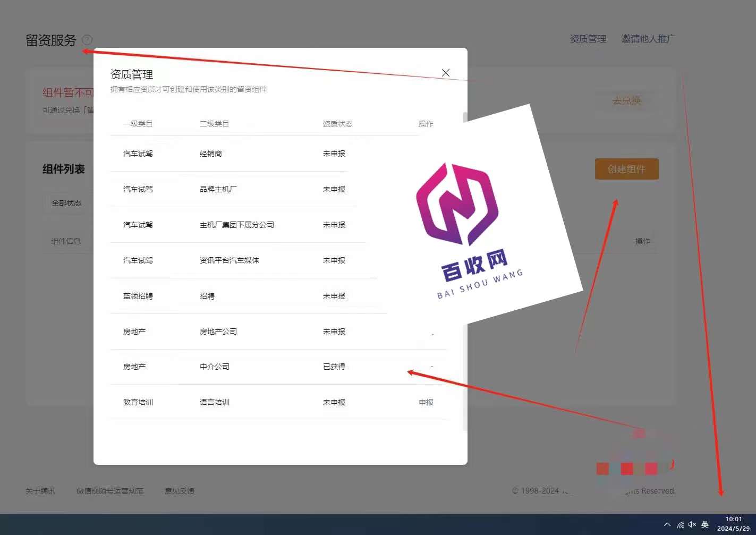
Task: Click the 蓝领招聘 category cell
Action: (138, 296)
